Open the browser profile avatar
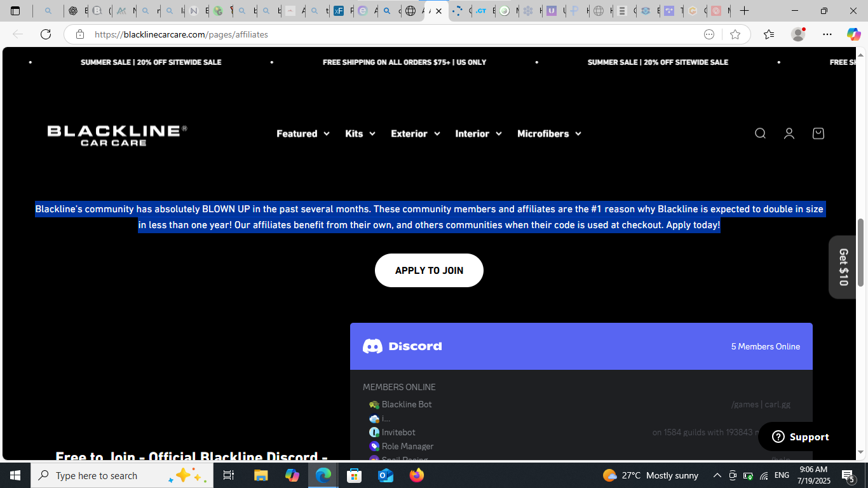The height and width of the screenshot is (488, 868). point(798,34)
